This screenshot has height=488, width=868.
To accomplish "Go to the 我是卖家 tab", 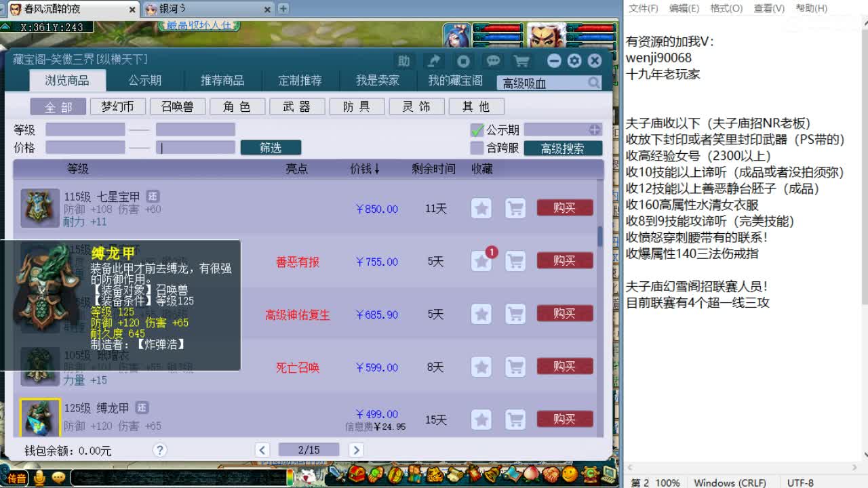I will pos(378,81).
